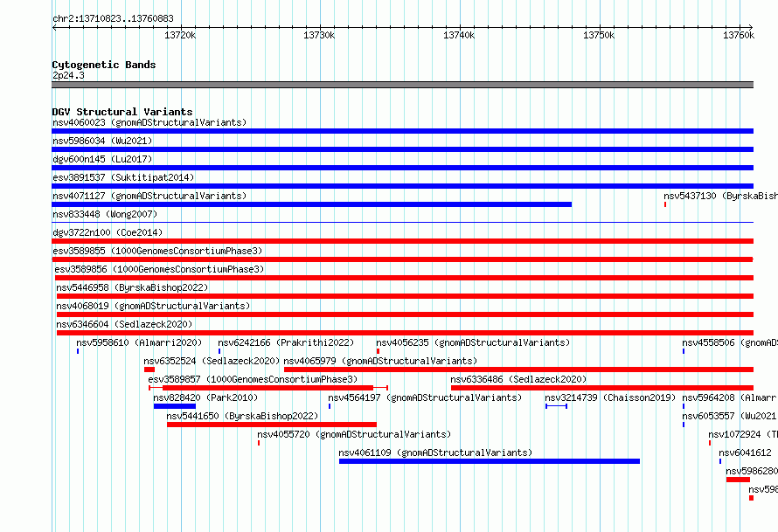The image size is (778, 532).
Task: Click nsv3214739 (Chaisson2019) variant label
Action: click(x=610, y=397)
